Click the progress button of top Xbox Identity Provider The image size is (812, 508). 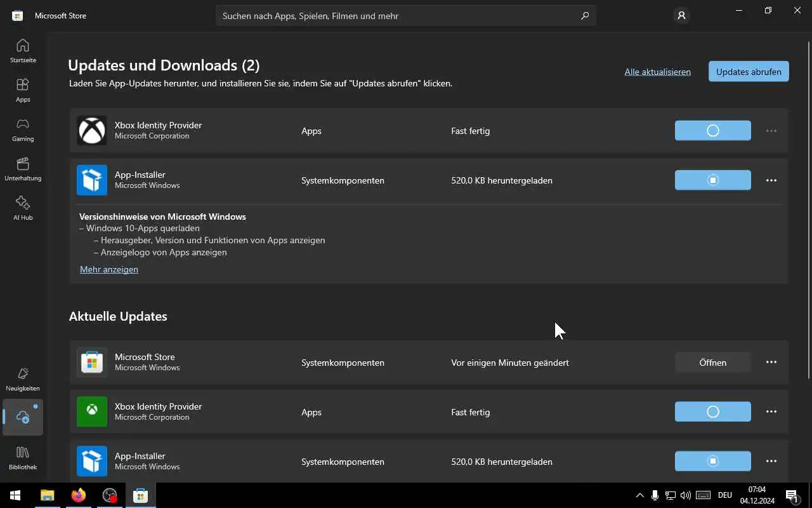pos(713,130)
